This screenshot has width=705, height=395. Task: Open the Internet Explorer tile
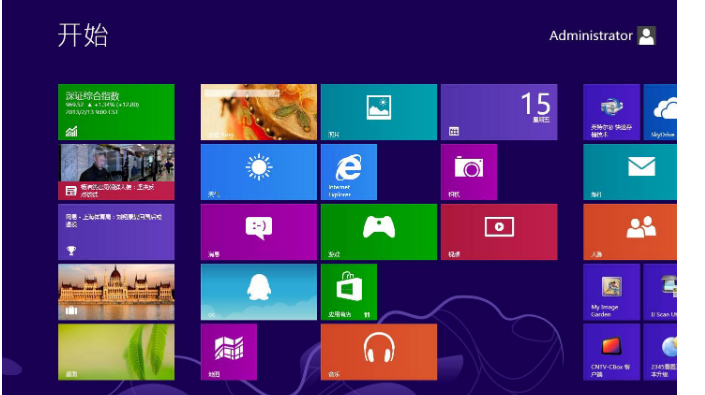349,172
